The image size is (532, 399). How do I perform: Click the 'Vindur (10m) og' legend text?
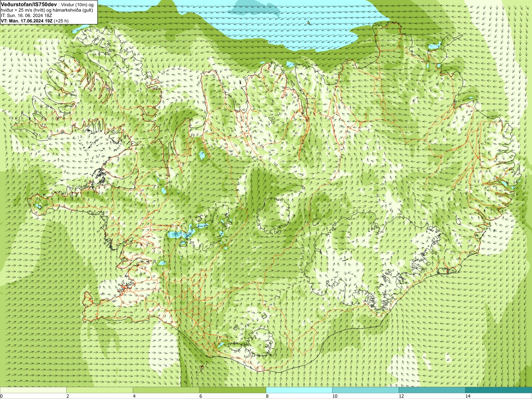click(x=78, y=4)
